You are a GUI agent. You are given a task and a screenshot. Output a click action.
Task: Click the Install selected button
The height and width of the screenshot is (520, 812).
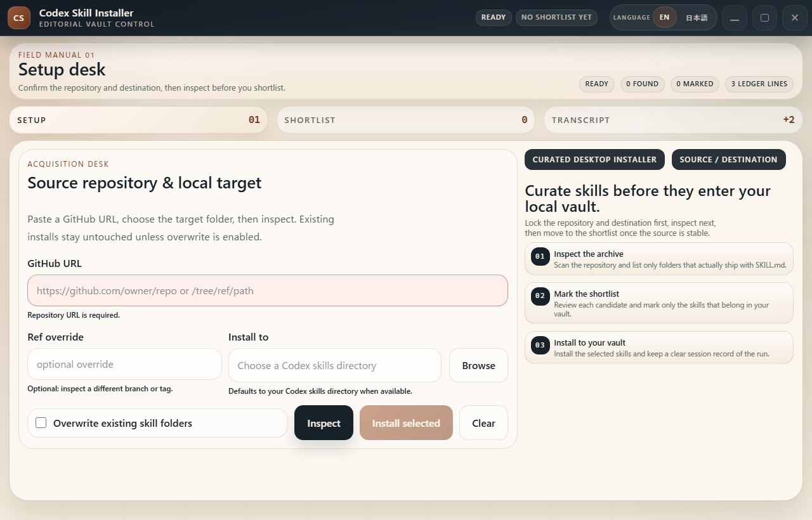[x=406, y=423]
